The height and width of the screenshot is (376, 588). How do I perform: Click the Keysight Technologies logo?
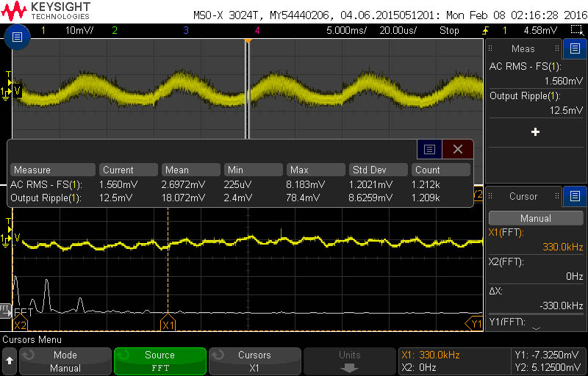(46, 11)
